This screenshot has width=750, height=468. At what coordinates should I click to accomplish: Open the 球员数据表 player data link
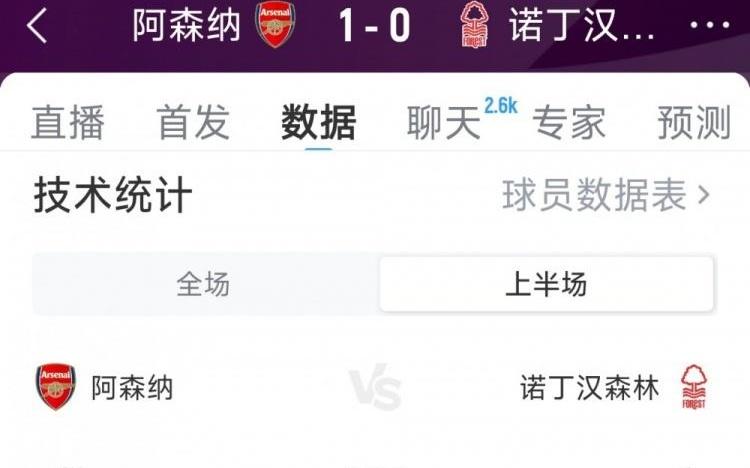594,195
